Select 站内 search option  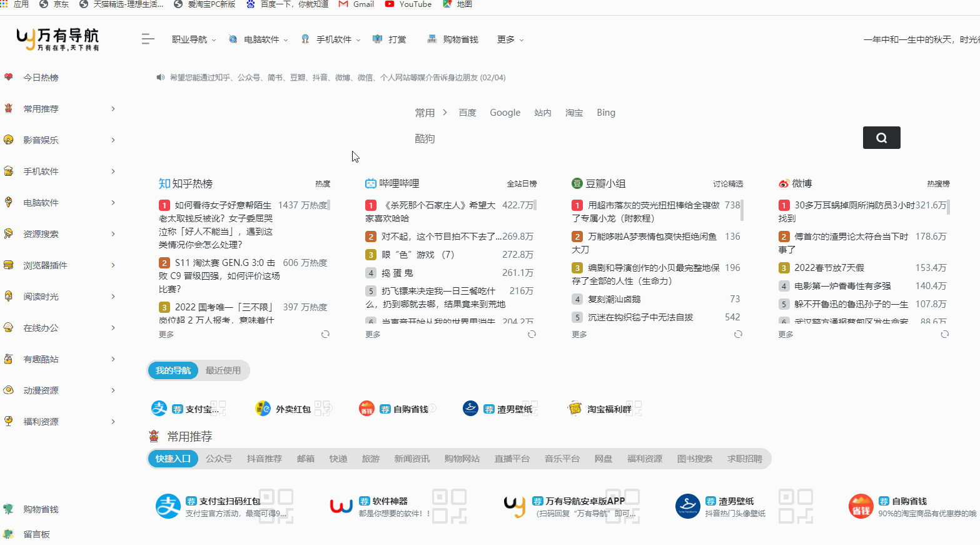click(543, 113)
